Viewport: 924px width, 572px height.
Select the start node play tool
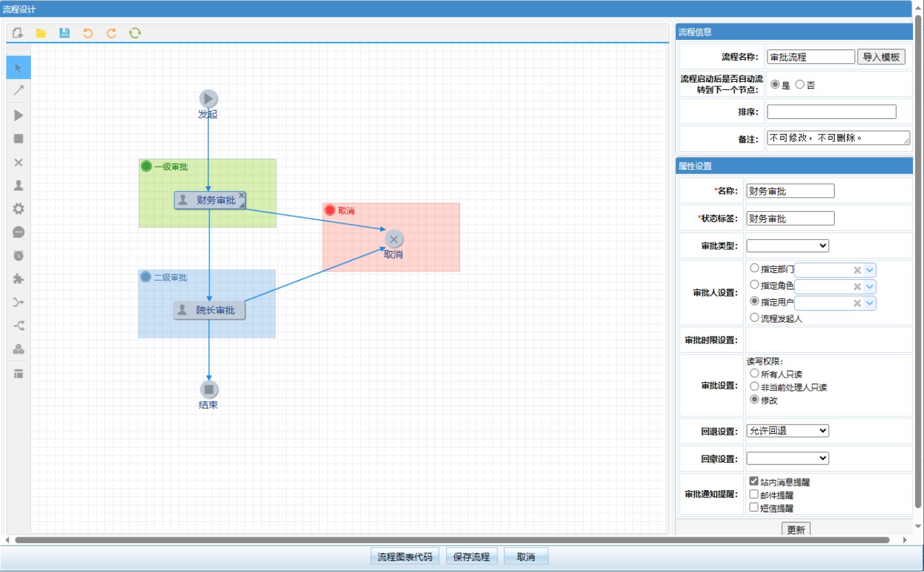[x=19, y=115]
